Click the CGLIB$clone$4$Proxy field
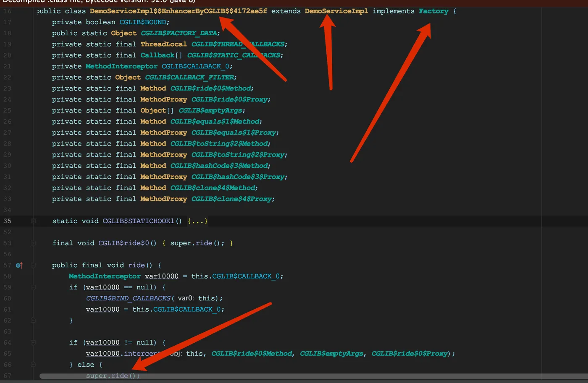 tap(232, 199)
